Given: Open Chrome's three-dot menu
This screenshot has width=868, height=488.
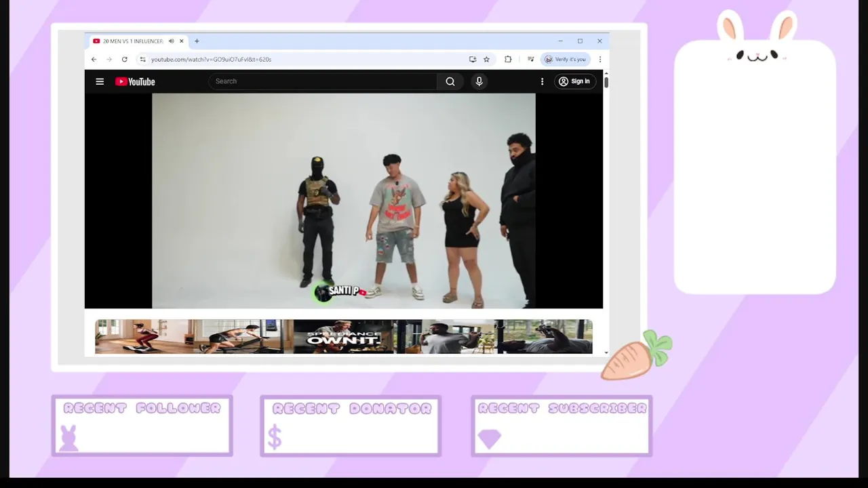Looking at the screenshot, I should click(599, 59).
